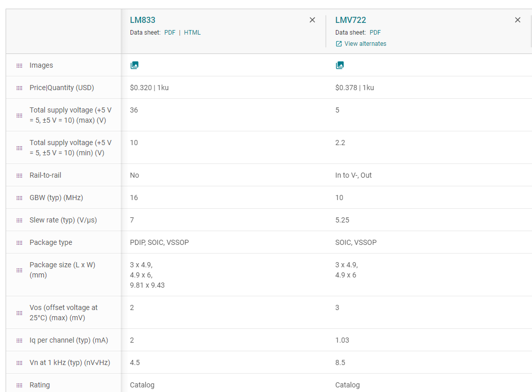Remove LMV722 from comparison
Image resolution: width=532 pixels, height=392 pixels.
click(517, 20)
